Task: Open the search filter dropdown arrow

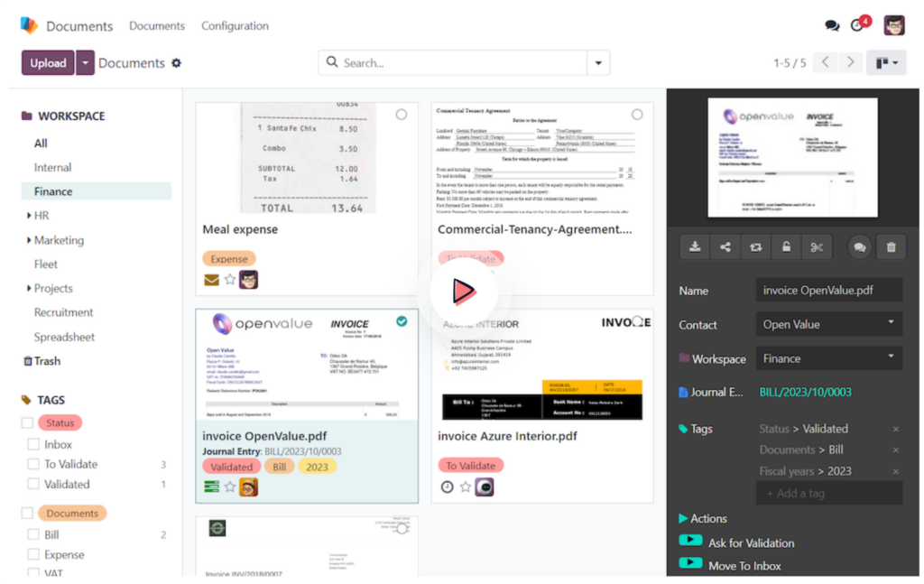Action: (x=597, y=62)
